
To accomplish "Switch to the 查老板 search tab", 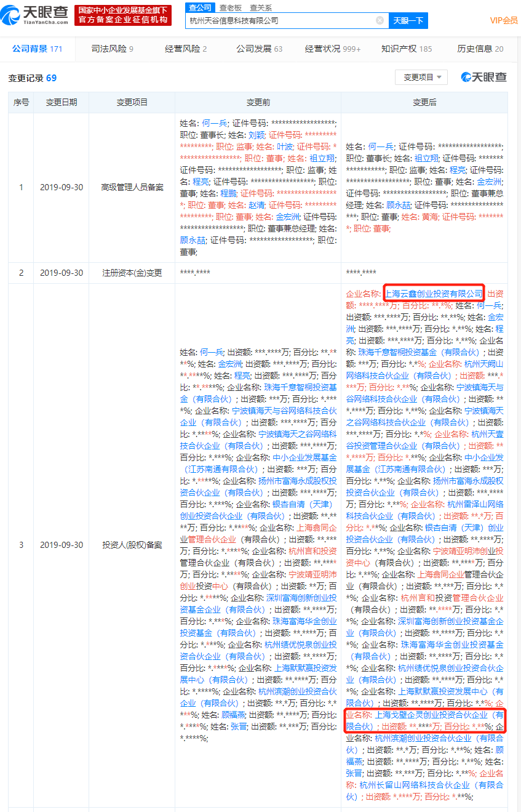I will point(230,7).
